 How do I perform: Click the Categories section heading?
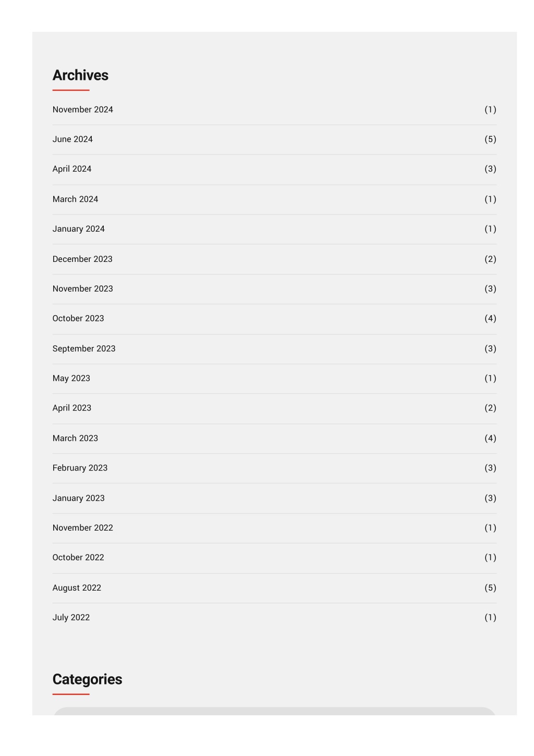(x=87, y=679)
